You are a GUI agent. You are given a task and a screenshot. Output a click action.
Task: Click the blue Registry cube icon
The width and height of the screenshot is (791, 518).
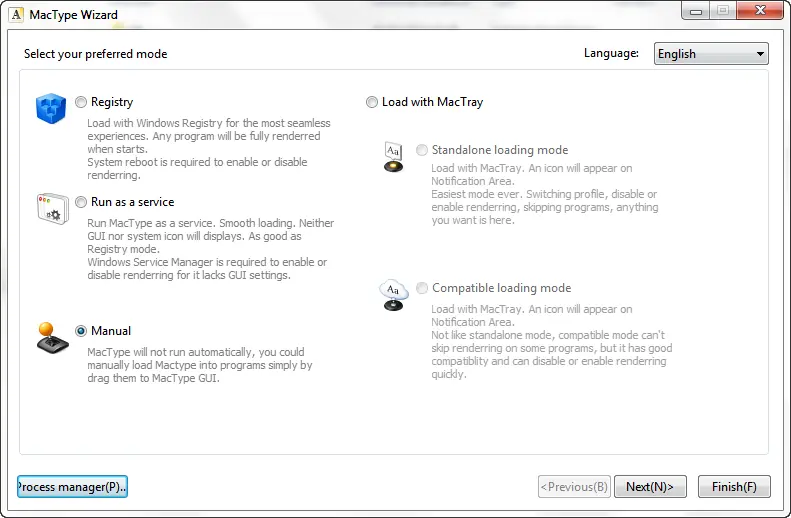tap(51, 108)
